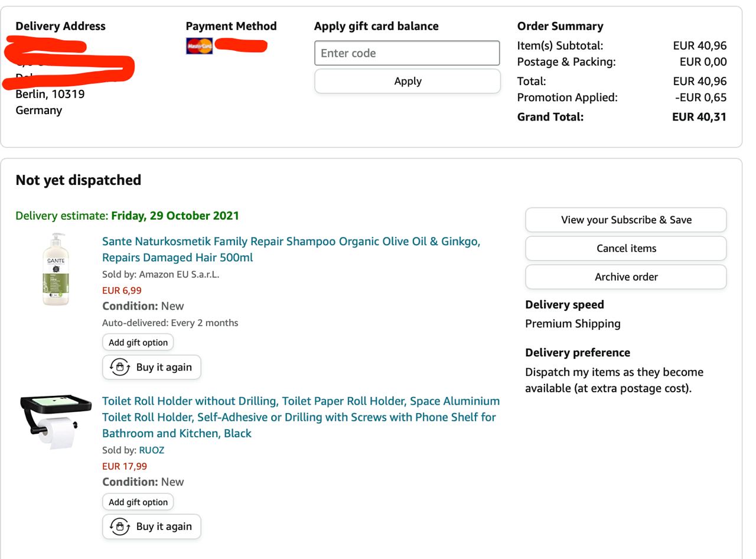The width and height of the screenshot is (756, 559).
Task: Open View your Subscribe & Save
Action: click(625, 220)
